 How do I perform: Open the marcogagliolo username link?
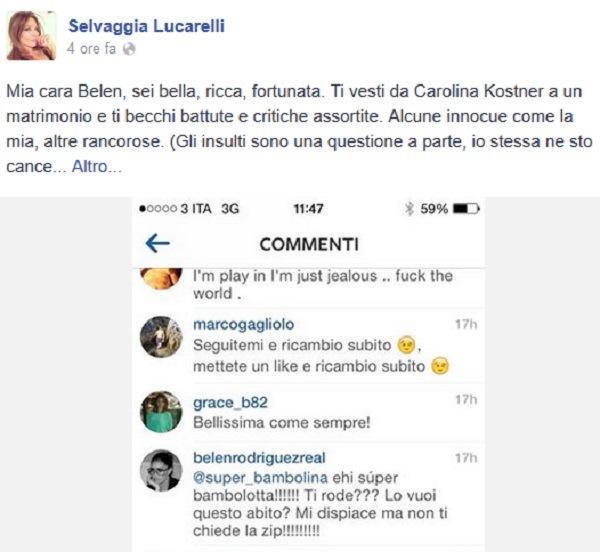tap(244, 325)
